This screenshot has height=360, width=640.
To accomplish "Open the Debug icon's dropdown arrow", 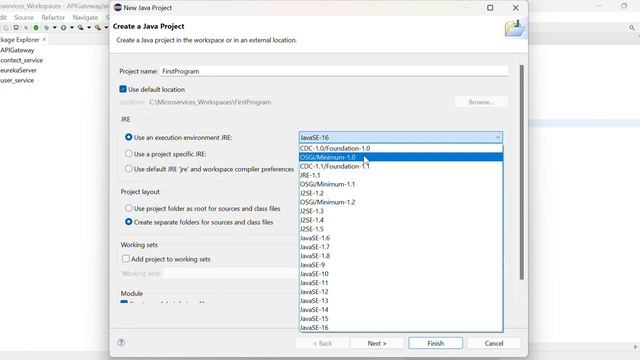I will [55, 27].
